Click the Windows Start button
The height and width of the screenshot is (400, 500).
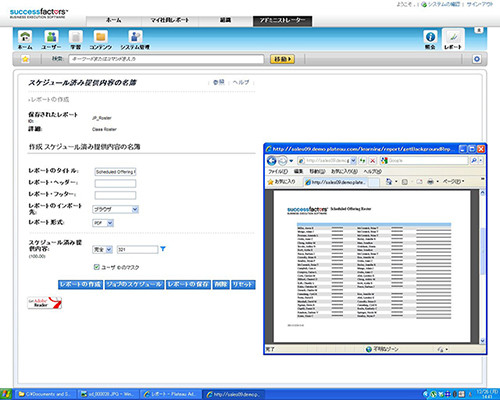coord(6,394)
